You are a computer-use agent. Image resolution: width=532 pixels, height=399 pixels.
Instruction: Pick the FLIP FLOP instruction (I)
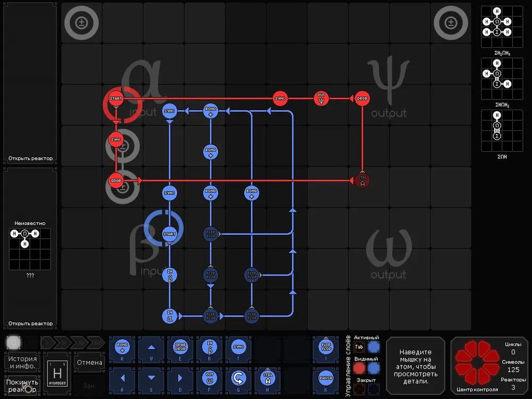coord(326,350)
